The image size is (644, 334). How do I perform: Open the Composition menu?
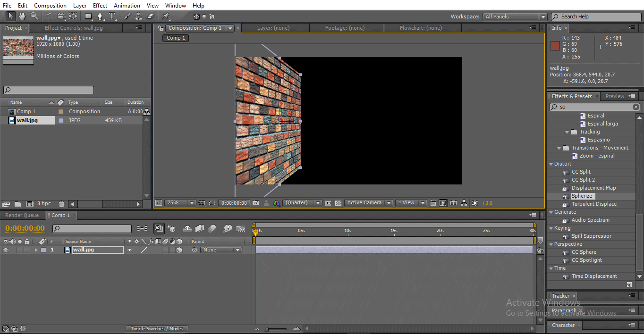click(50, 5)
